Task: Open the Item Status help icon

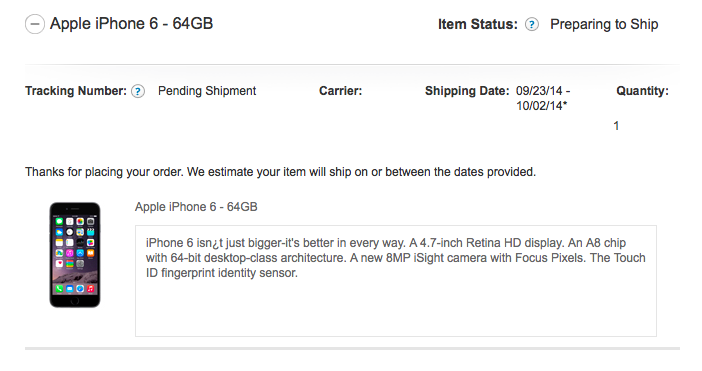Action: point(531,24)
